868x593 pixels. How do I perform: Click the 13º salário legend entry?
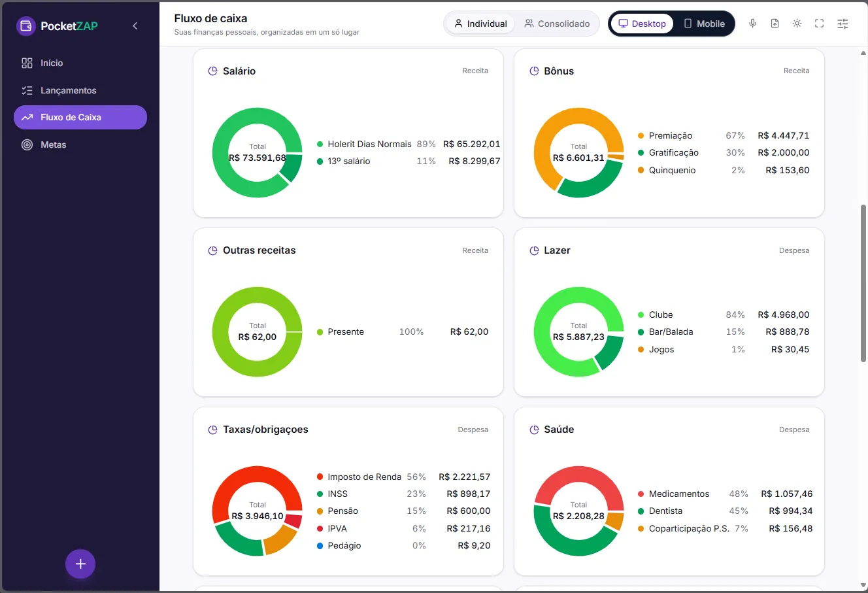(409, 161)
